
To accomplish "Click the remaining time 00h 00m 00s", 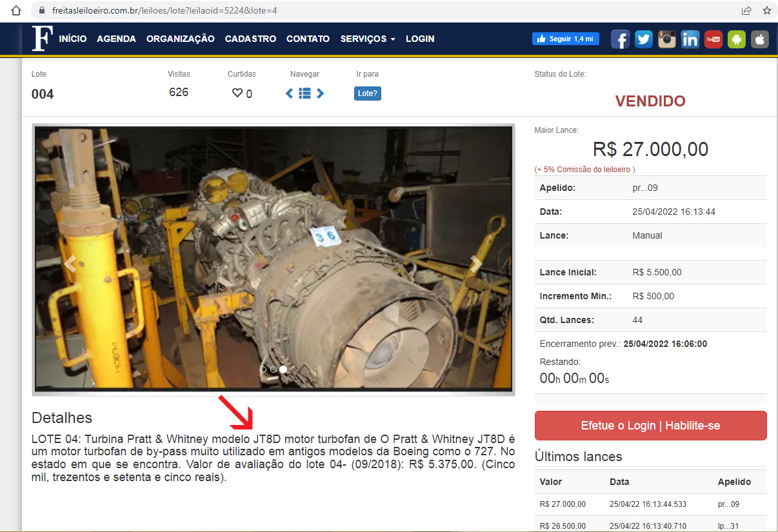I will click(x=574, y=379).
